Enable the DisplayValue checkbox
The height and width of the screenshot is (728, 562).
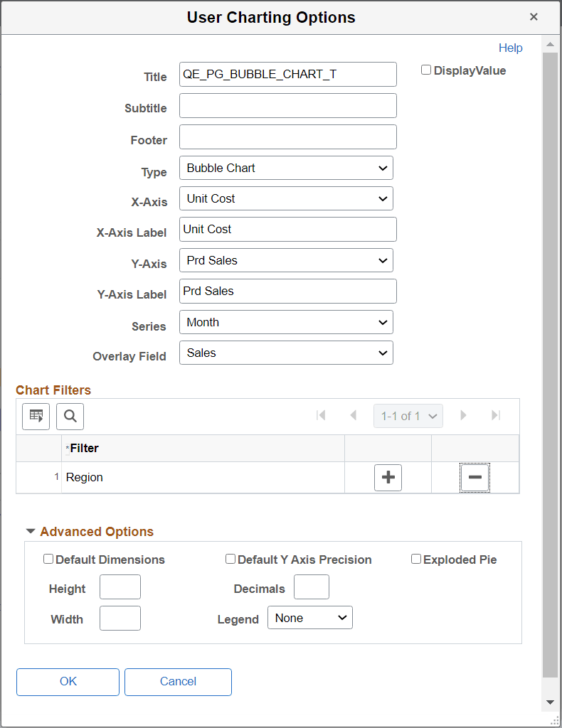tap(426, 70)
